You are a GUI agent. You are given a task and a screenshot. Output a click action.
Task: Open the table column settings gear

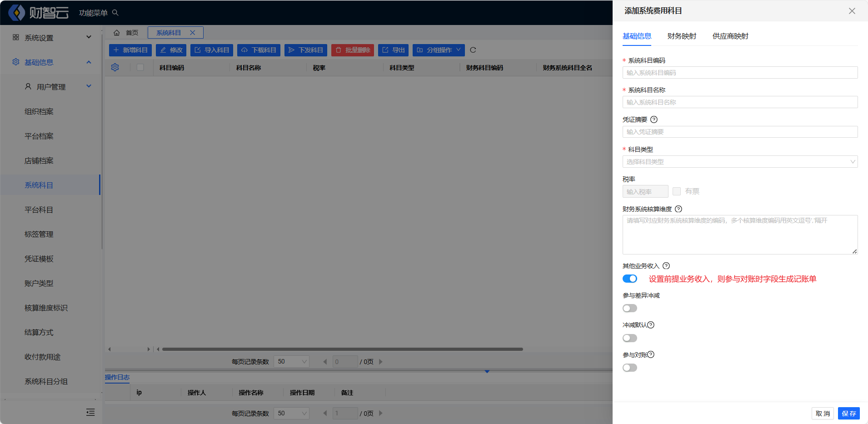pos(115,67)
